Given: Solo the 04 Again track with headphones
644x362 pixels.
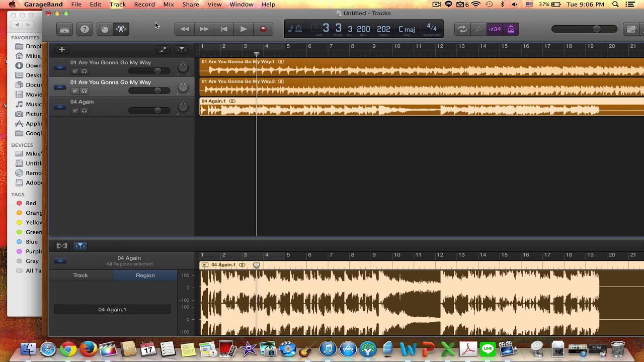Looking at the screenshot, I should click(x=84, y=111).
